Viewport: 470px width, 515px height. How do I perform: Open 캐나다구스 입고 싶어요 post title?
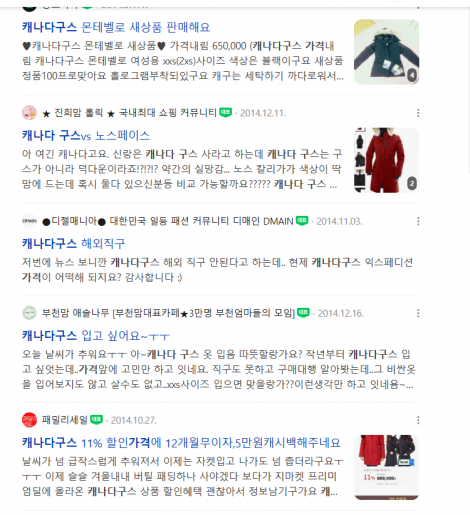point(96,336)
